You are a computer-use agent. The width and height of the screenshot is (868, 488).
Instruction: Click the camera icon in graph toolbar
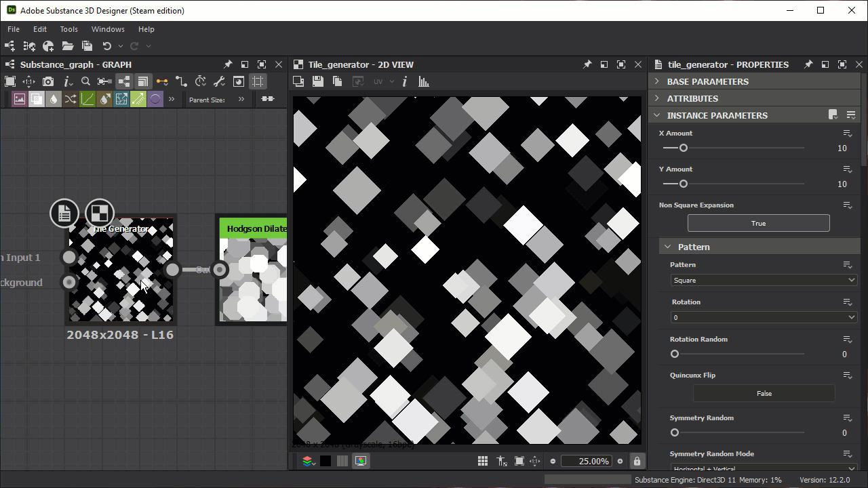pos(47,81)
